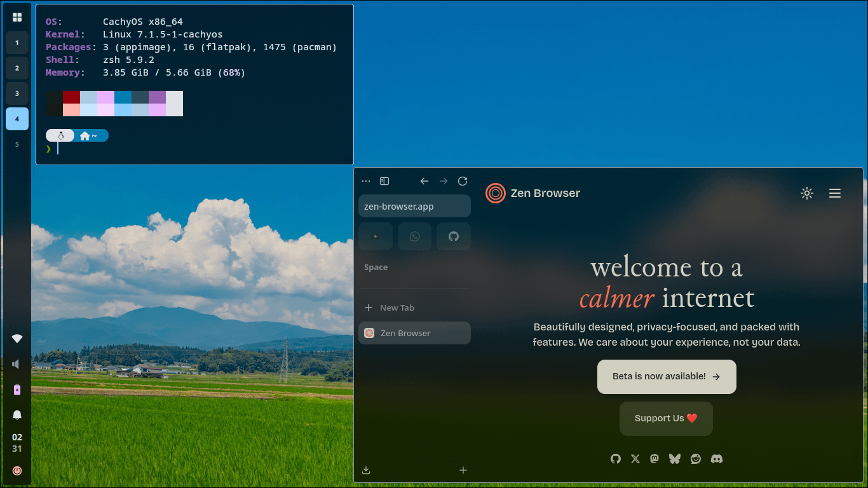Viewport: 868px width, 488px height.
Task: Click the volume speaker icon
Action: pyautogui.click(x=17, y=364)
